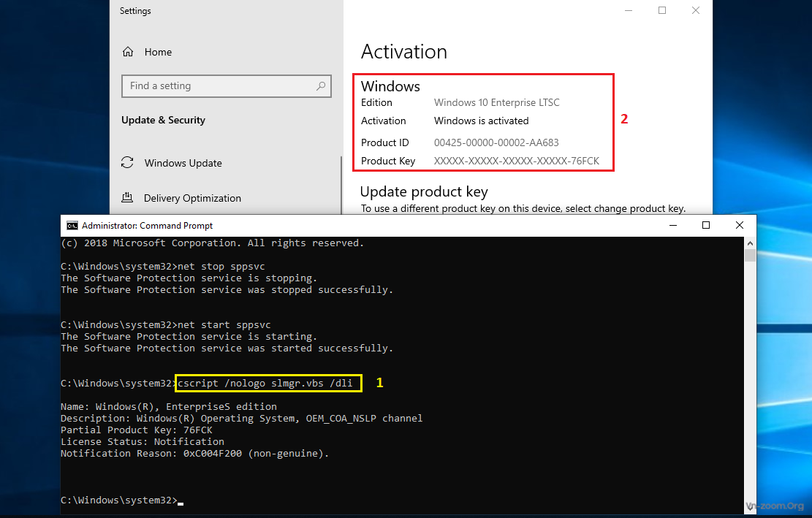Click the search magnifier in Find a setting
The image size is (812, 518).
point(321,86)
